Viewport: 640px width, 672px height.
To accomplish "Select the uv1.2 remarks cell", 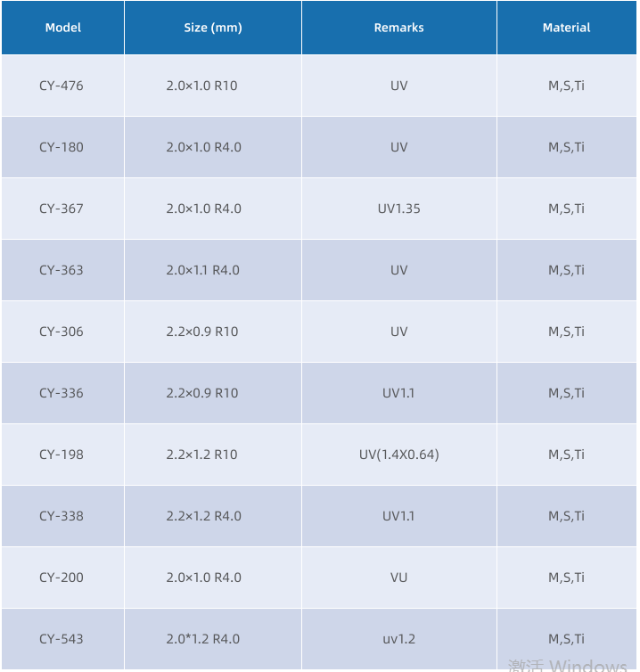I will (398, 639).
